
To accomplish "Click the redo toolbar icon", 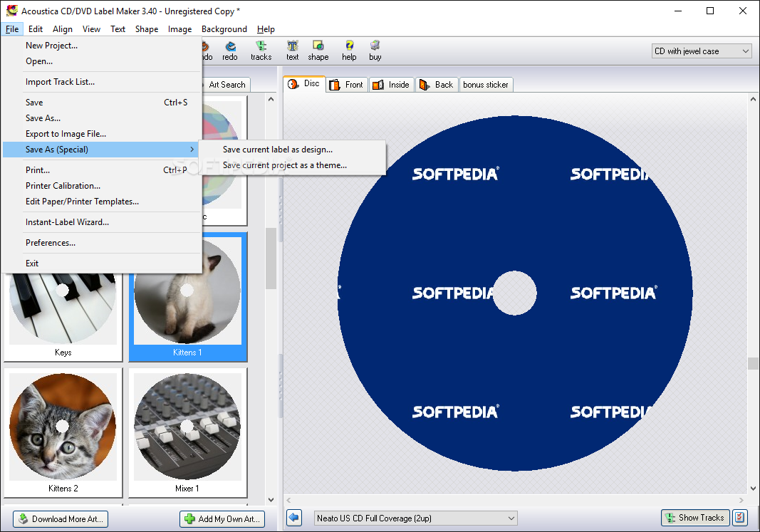I will coord(230,51).
